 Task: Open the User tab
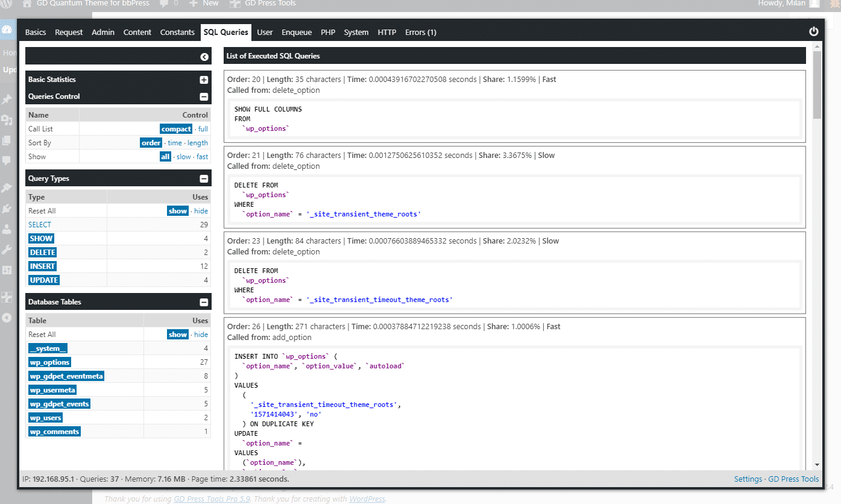[x=265, y=32]
